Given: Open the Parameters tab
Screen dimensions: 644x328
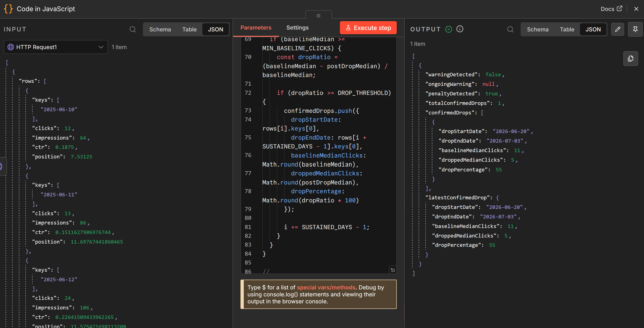Looking at the screenshot, I should (x=256, y=27).
